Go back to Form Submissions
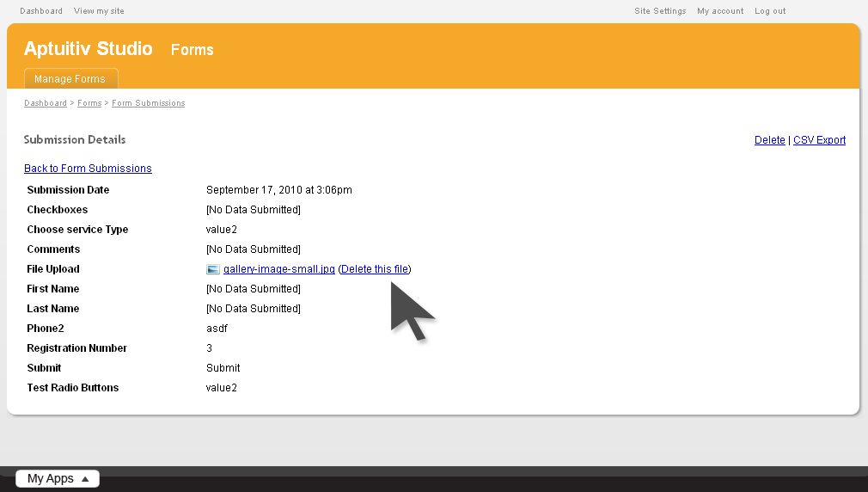This screenshot has width=868, height=492. coord(88,169)
